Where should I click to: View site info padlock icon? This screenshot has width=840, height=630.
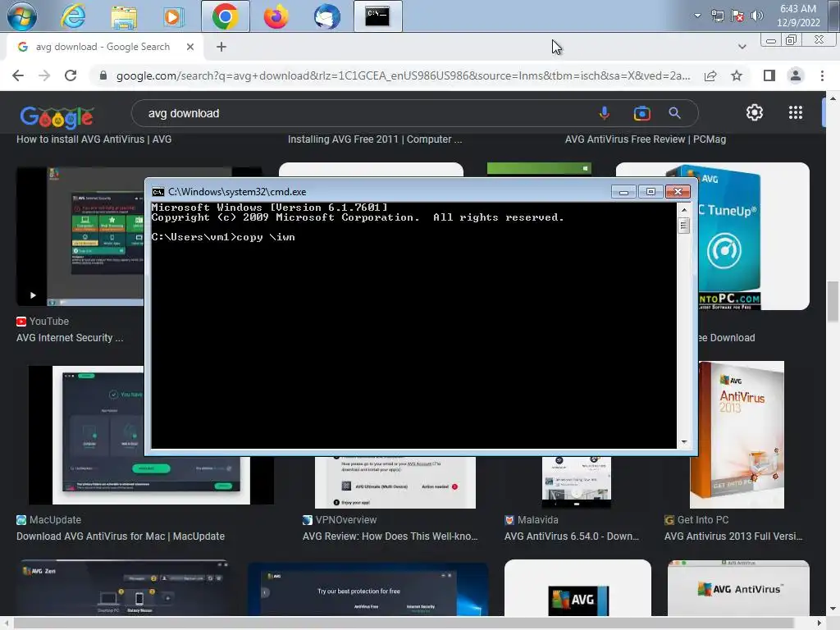pos(103,75)
